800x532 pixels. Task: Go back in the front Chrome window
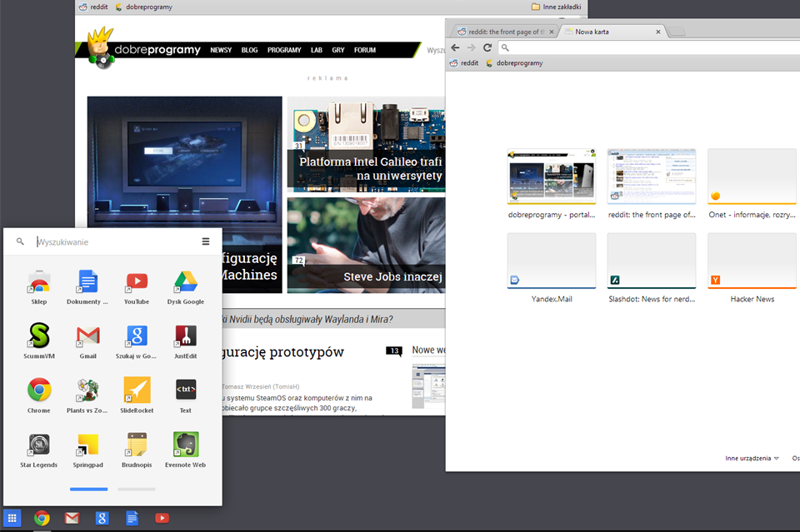click(x=455, y=47)
